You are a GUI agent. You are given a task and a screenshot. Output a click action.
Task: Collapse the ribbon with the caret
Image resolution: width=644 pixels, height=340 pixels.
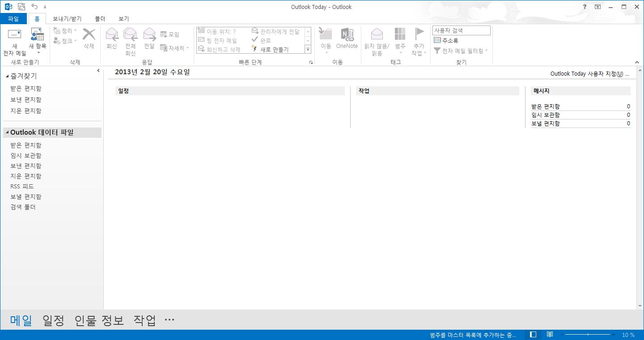[637, 62]
